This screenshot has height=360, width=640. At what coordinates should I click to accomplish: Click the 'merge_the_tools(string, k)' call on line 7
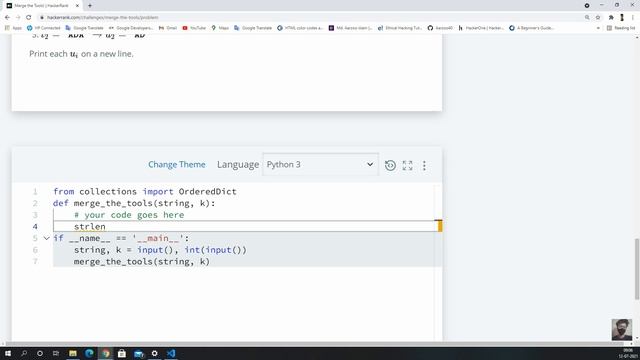[x=142, y=262]
